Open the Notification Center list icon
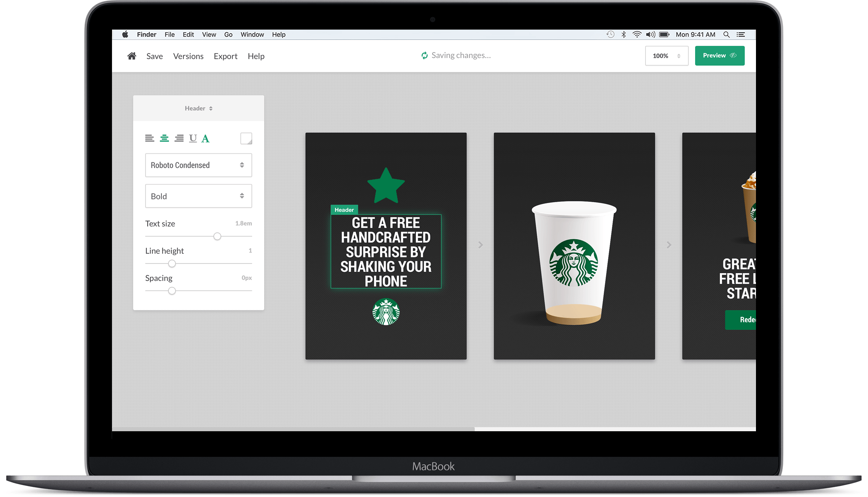The height and width of the screenshot is (497, 868). click(741, 34)
